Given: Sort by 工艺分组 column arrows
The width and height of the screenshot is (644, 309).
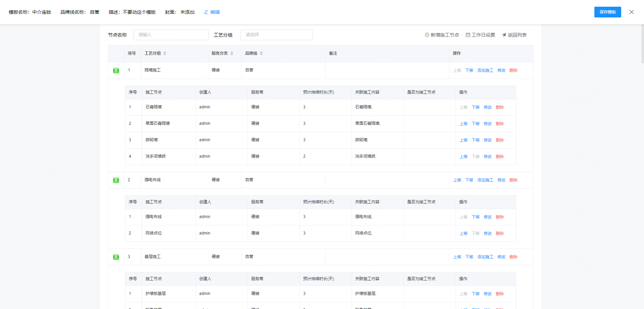Looking at the screenshot, I should coord(165,53).
